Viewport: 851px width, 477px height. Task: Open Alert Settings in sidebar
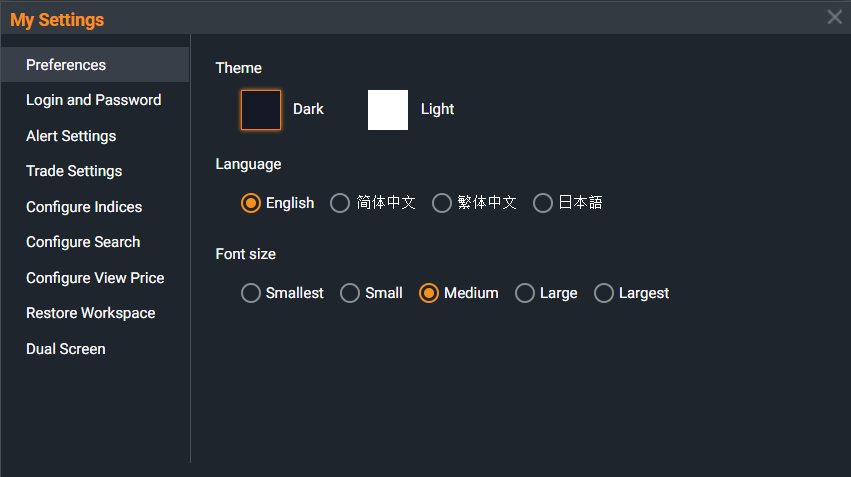click(x=71, y=136)
